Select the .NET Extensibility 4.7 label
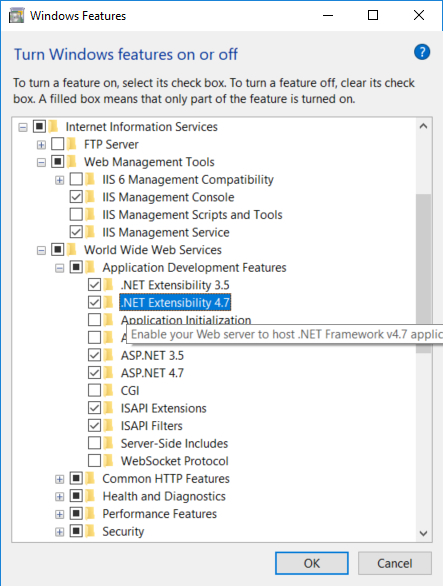This screenshot has width=443, height=586. click(x=175, y=302)
